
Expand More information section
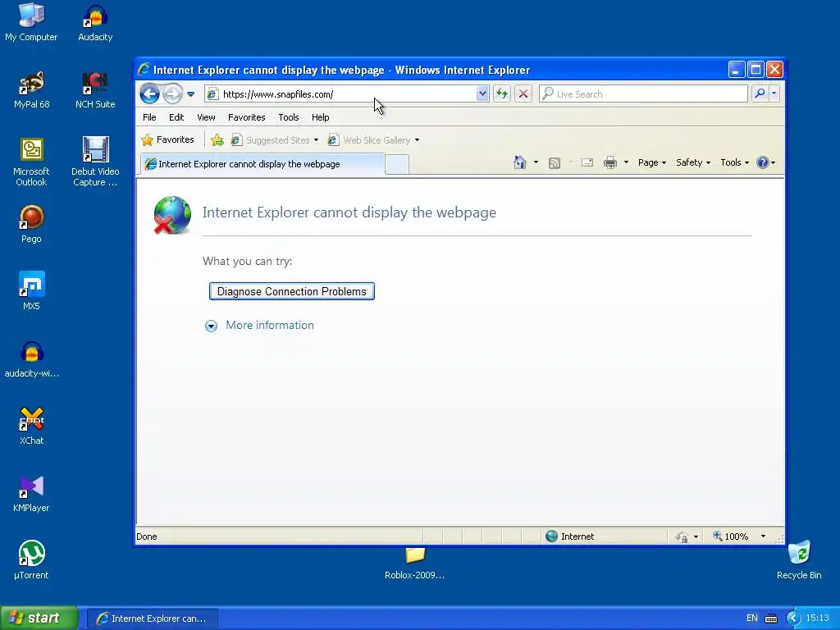pyautogui.click(x=260, y=325)
